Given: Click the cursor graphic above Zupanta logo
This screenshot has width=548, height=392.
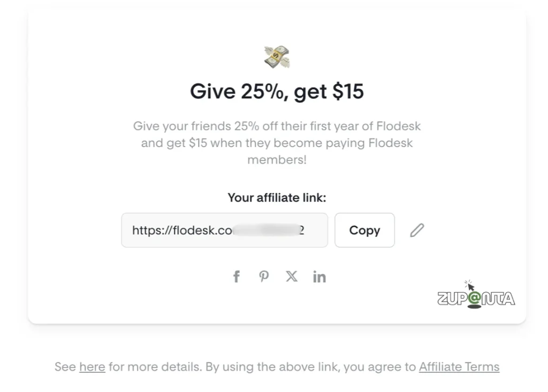Looking at the screenshot, I should pos(470,286).
